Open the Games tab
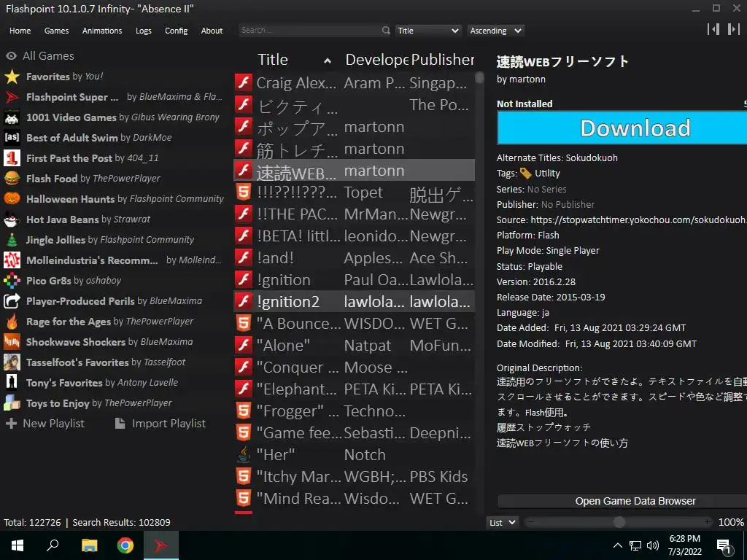The height and width of the screenshot is (560, 747). [x=56, y=31]
